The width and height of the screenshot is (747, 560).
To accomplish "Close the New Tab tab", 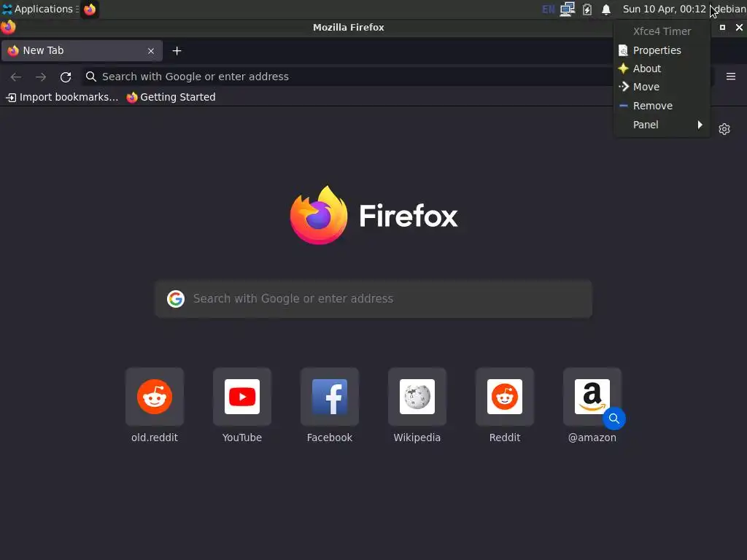I will [x=151, y=51].
